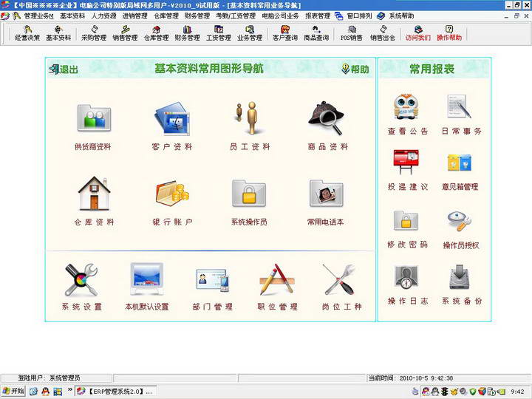Open 操作员授权 icon

tap(459, 221)
